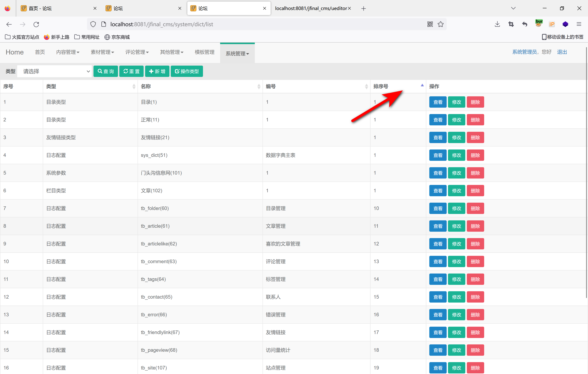Click the shield tracking protection icon
Image resolution: width=588 pixels, height=374 pixels.
coord(93,24)
